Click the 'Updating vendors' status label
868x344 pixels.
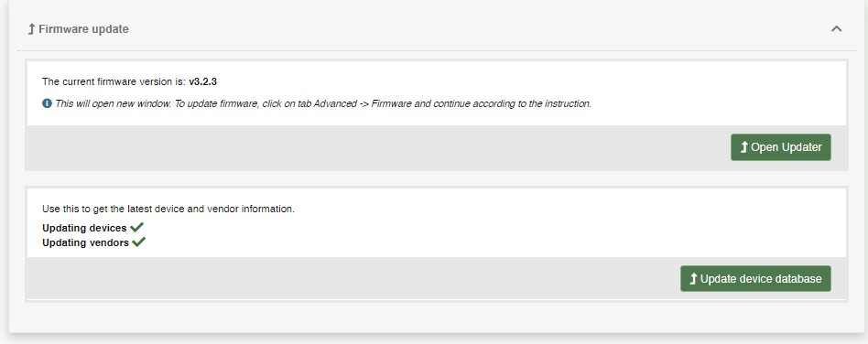tap(86, 242)
